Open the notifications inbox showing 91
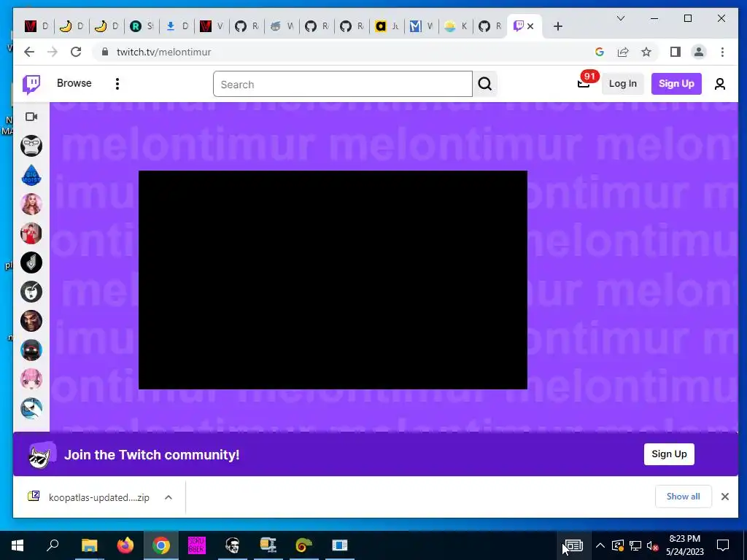The image size is (747, 560). [x=584, y=83]
